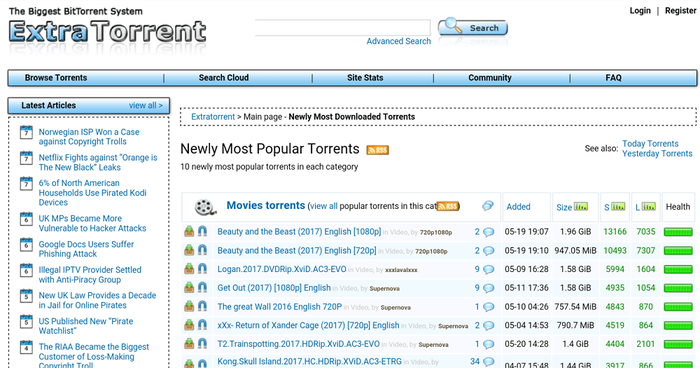Read Netflix Fights against Orange is The New Black Leaks

98,163
